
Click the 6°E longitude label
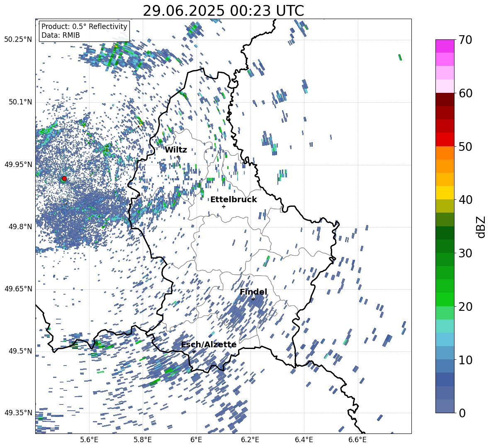196,440
